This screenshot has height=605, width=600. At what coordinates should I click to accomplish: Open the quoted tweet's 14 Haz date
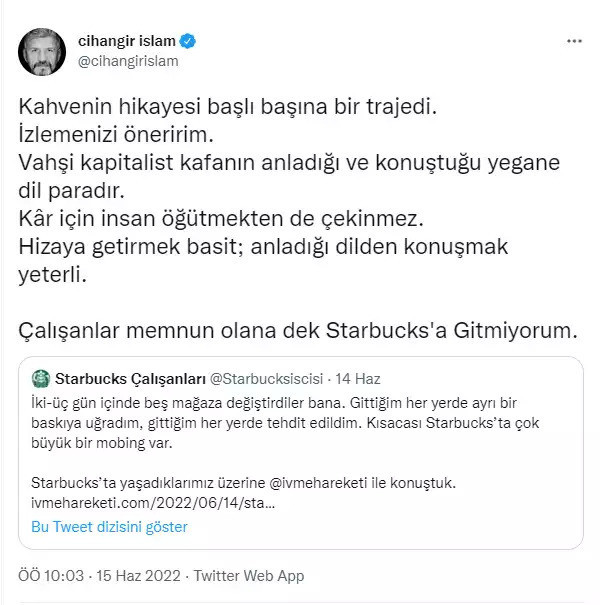(359, 379)
